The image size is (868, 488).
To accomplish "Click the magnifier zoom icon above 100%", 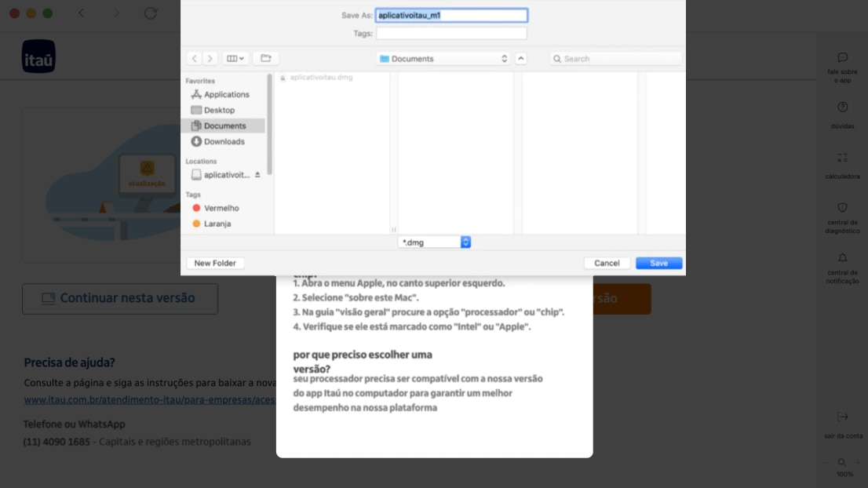I will (x=842, y=463).
